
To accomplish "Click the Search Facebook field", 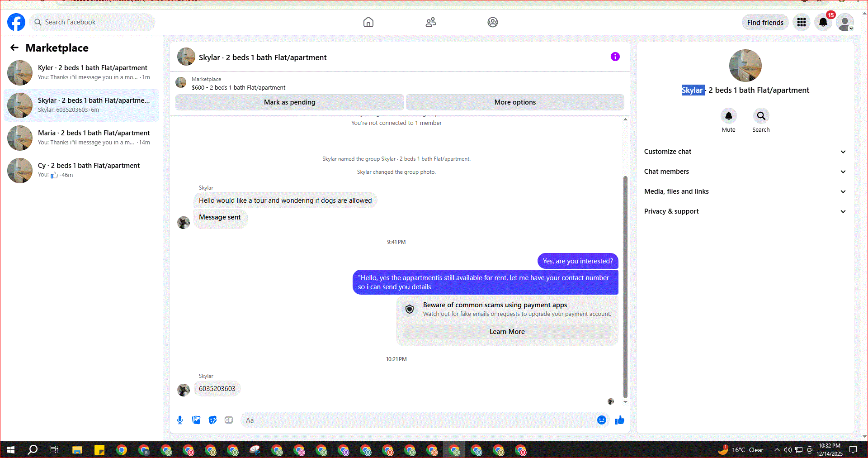I will pyautogui.click(x=92, y=22).
